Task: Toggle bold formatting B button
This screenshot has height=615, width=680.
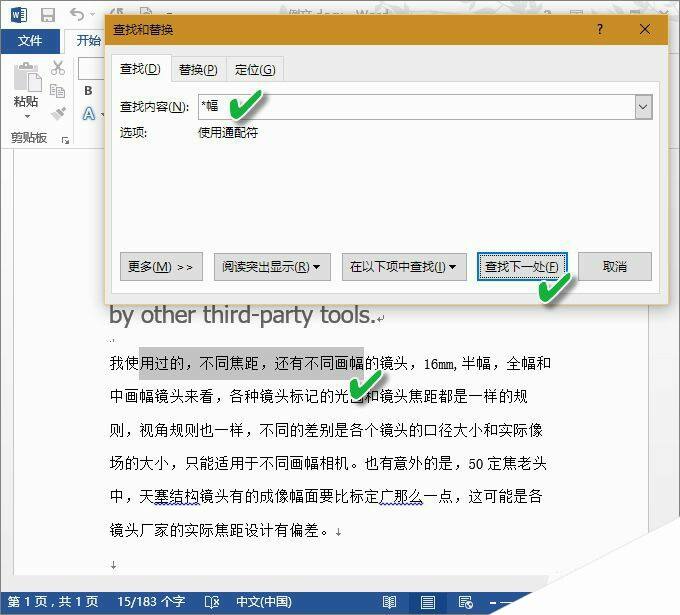Action: (88, 91)
